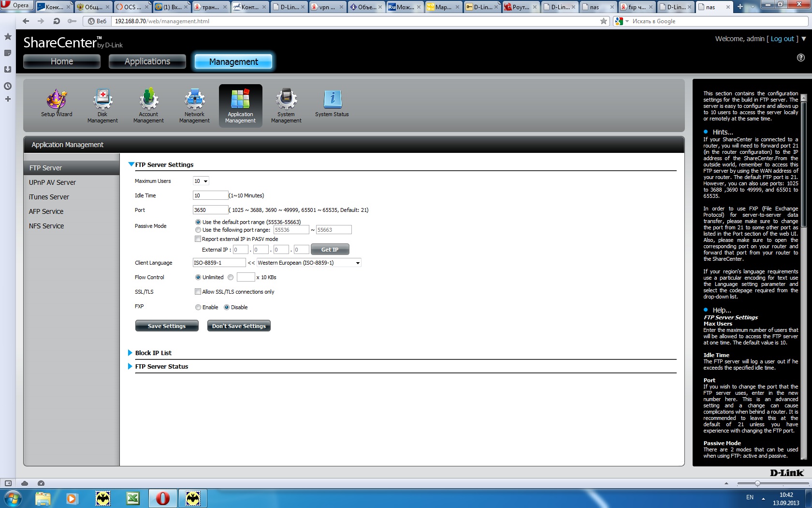Click the browser forward arrow
Viewport: 812px width, 508px height.
(41, 21)
